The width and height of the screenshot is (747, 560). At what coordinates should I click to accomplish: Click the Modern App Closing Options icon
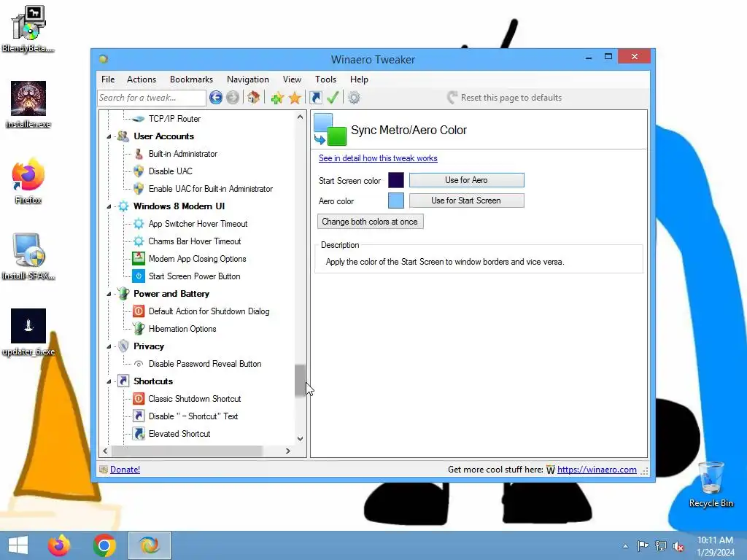[139, 259]
